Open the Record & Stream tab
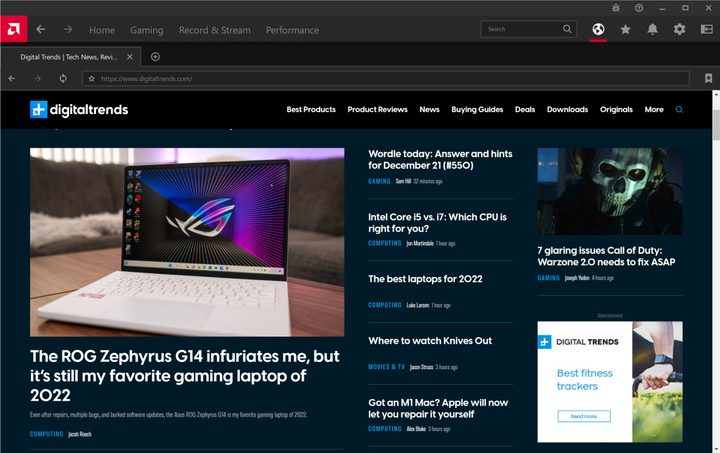 [214, 30]
